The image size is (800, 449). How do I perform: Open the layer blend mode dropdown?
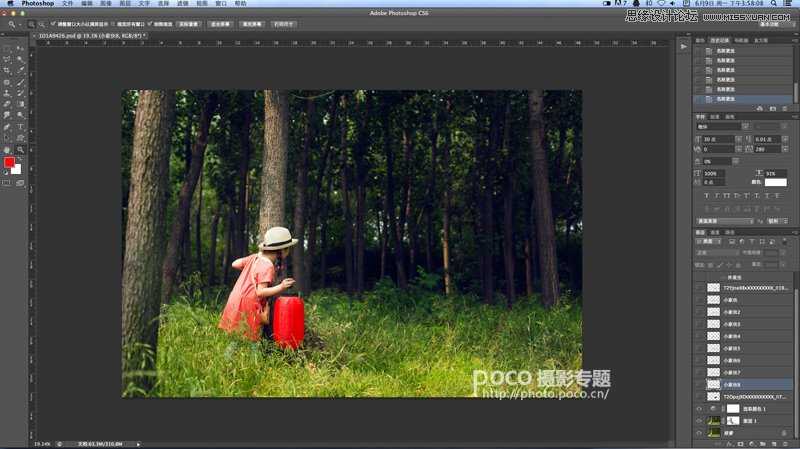pyautogui.click(x=717, y=253)
